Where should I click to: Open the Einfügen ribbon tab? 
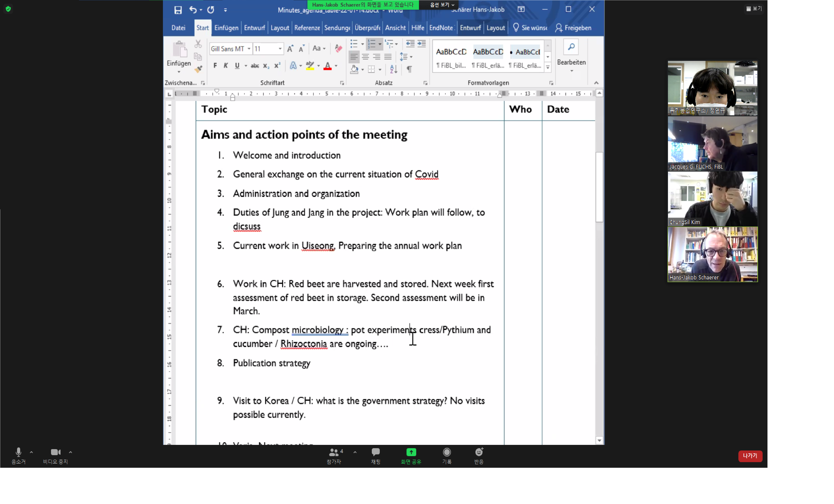coord(226,28)
